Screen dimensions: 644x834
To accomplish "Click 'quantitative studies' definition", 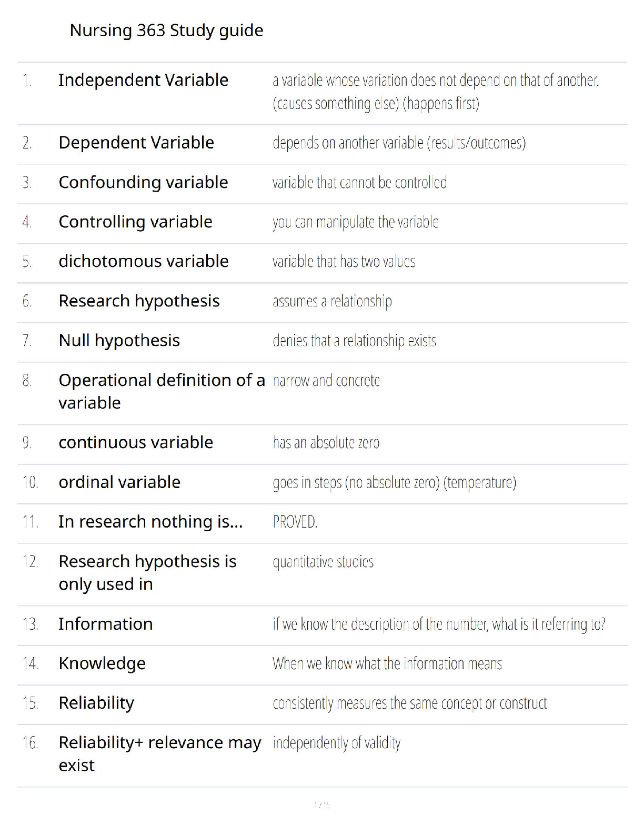I will pos(323,562).
